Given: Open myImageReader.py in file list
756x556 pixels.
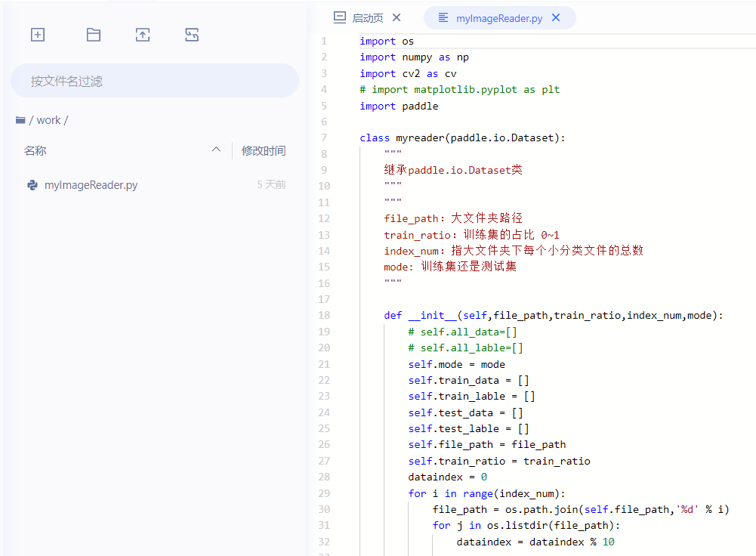Looking at the screenshot, I should pyautogui.click(x=91, y=185).
